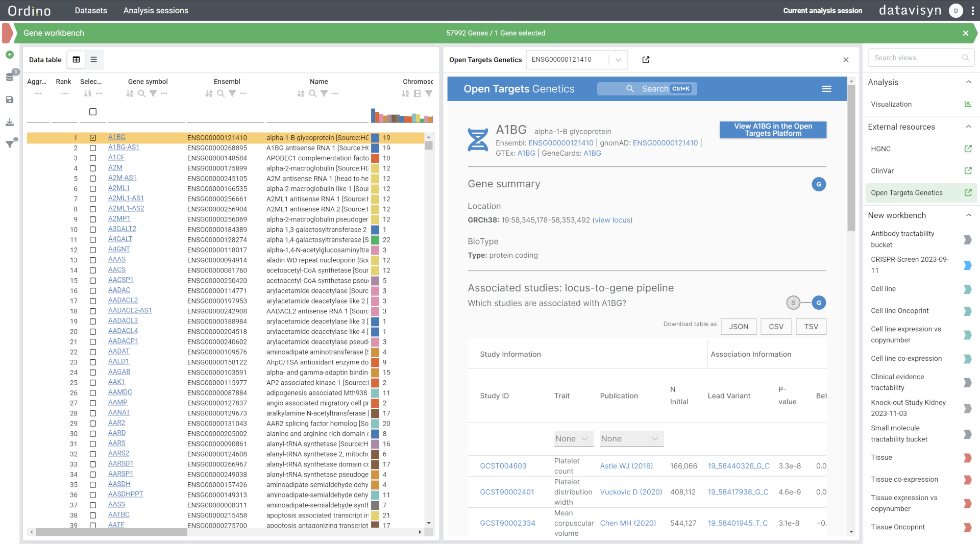
Task: Click the CRISPR-Screen 2023-09-11 view arrow
Action: pos(967,265)
